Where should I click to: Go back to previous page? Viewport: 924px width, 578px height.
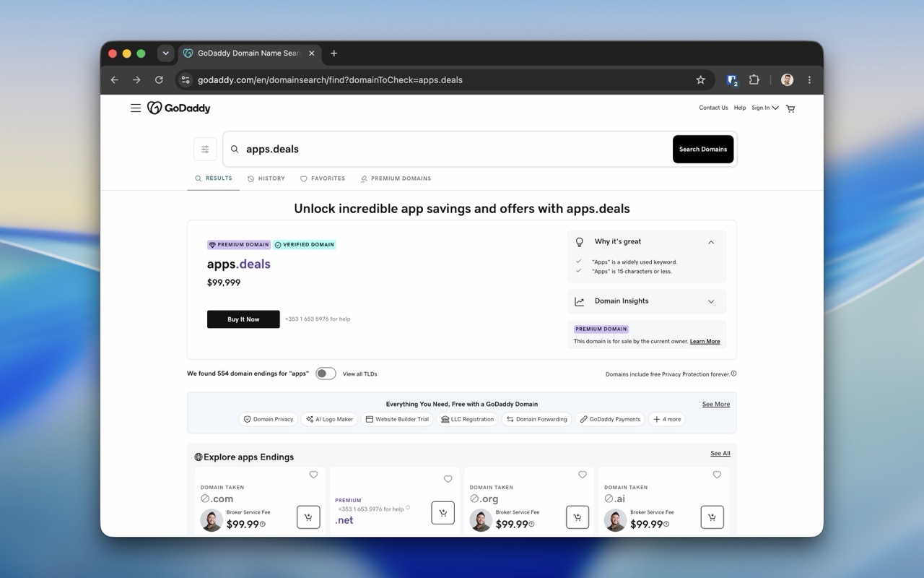114,79
